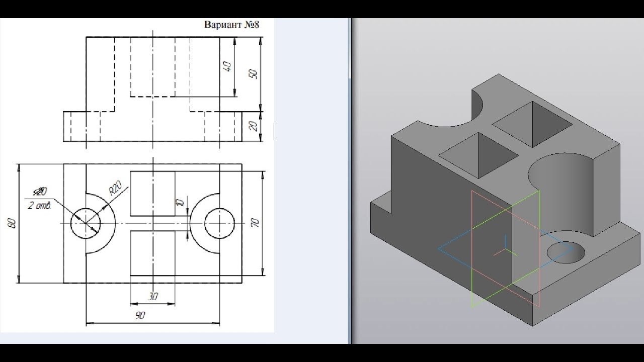The image size is (644, 362).
Task: Click the "30" dimension value
Action: (153, 297)
